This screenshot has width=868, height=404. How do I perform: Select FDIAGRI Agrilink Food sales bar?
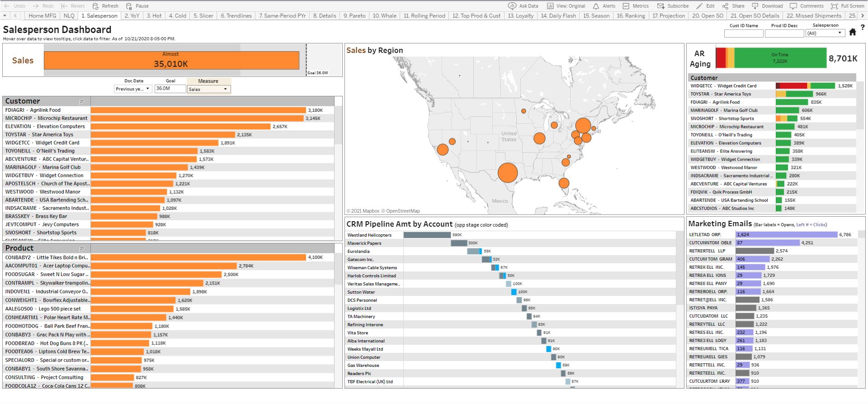pyautogui.click(x=198, y=110)
